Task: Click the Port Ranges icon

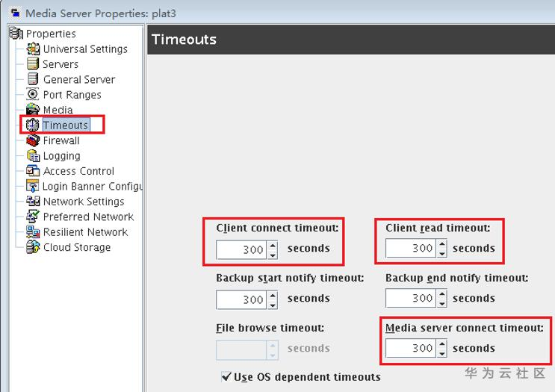Action: coord(33,94)
